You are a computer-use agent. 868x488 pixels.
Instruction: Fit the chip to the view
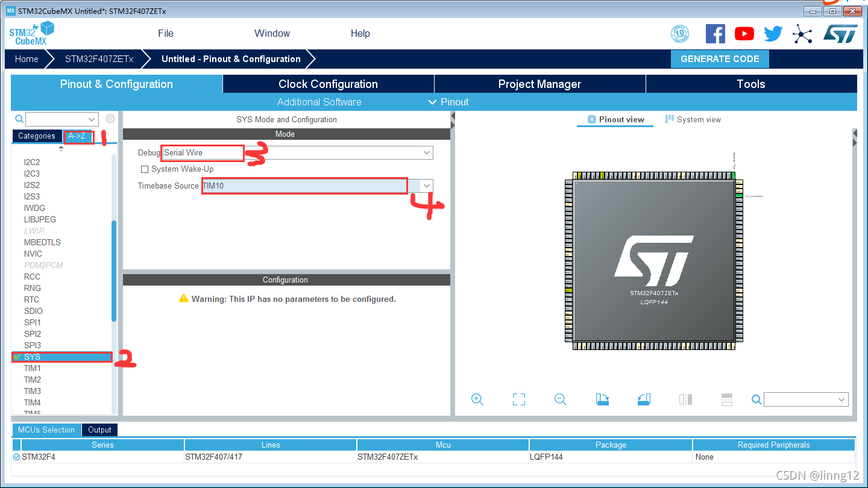coord(519,399)
